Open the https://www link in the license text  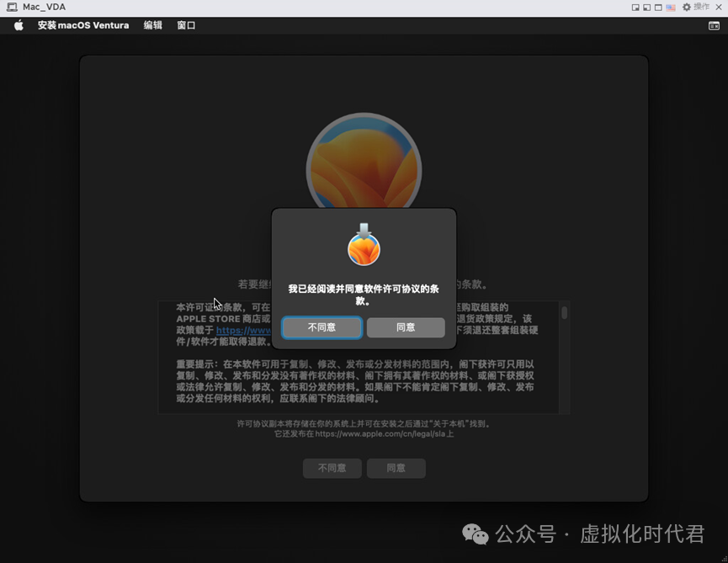(244, 330)
